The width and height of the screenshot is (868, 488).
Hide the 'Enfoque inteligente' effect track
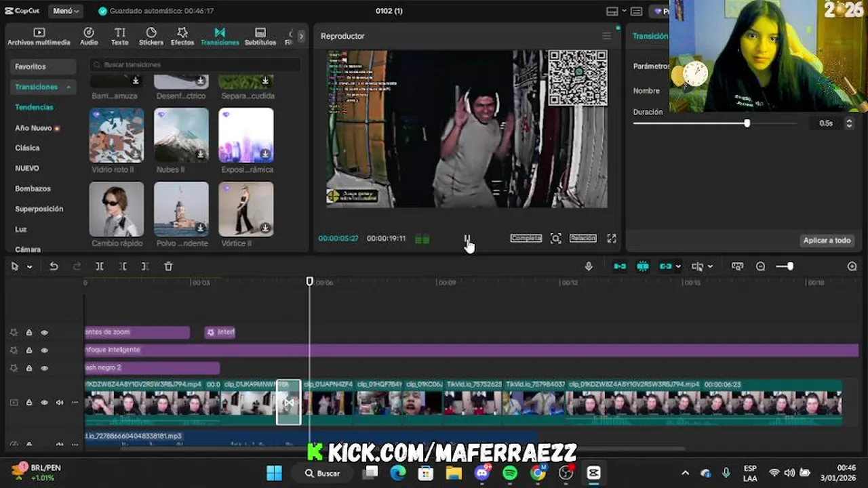[44, 350]
